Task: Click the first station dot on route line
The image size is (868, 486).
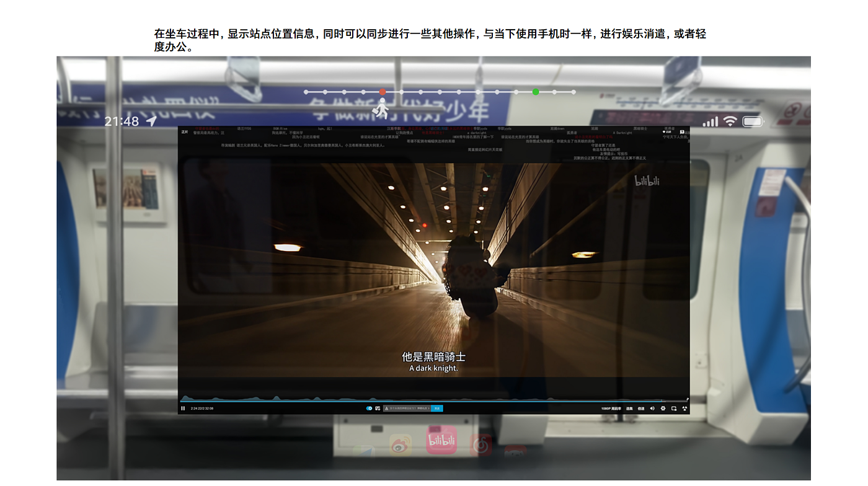Action: [x=306, y=92]
